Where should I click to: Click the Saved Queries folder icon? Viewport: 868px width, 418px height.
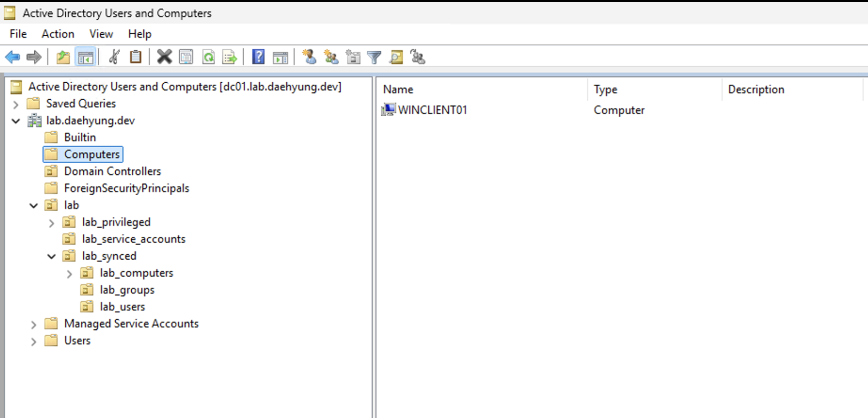pos(33,104)
